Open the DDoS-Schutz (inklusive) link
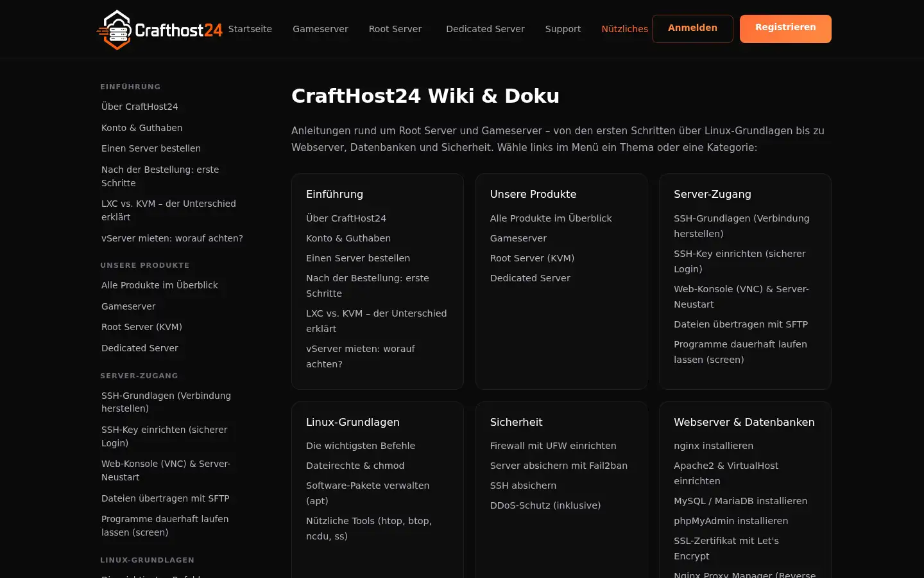Viewport: 924px width, 578px height. point(545,505)
